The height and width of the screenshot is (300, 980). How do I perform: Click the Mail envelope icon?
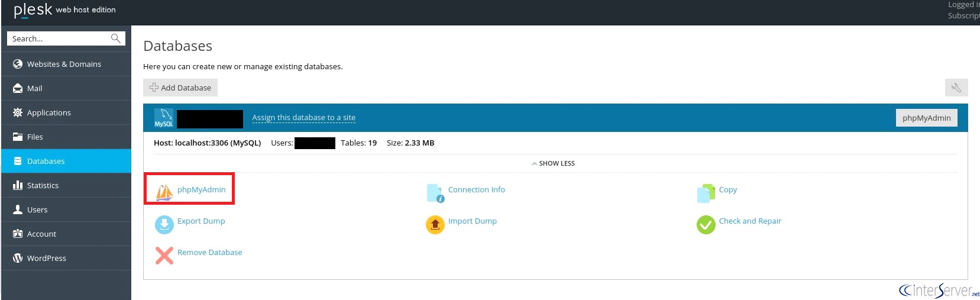18,88
